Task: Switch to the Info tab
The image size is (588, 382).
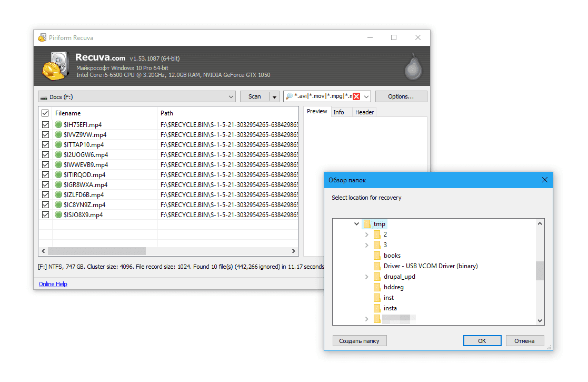Action: (338, 112)
